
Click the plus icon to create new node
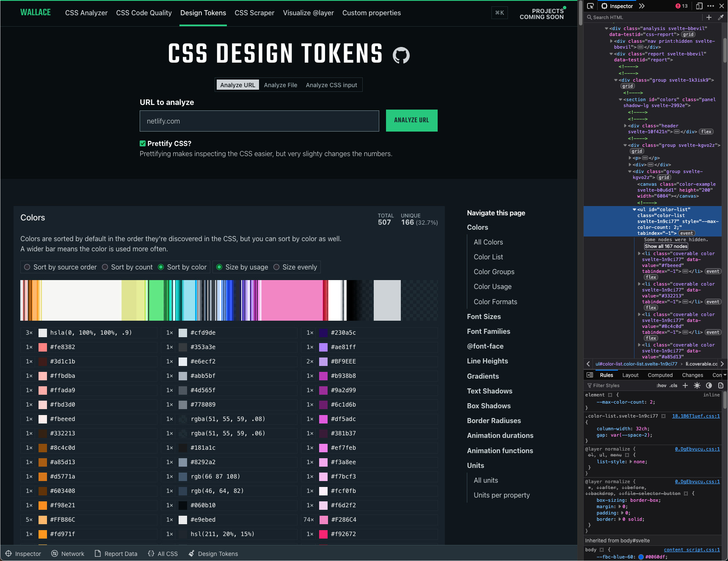tap(709, 17)
